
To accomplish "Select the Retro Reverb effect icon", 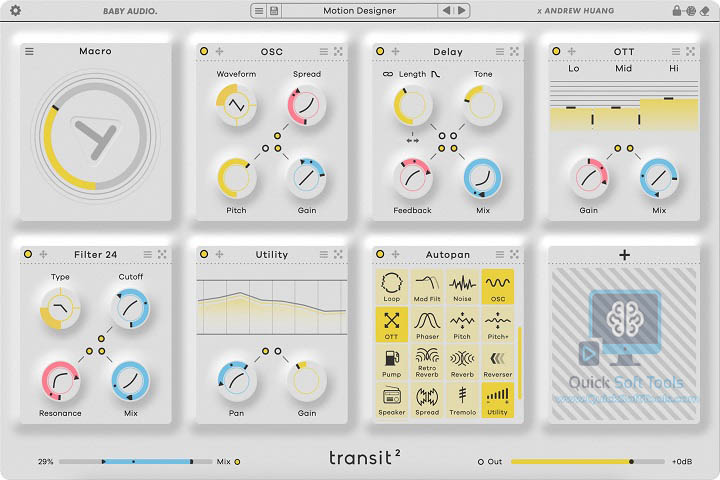I will point(427,362).
